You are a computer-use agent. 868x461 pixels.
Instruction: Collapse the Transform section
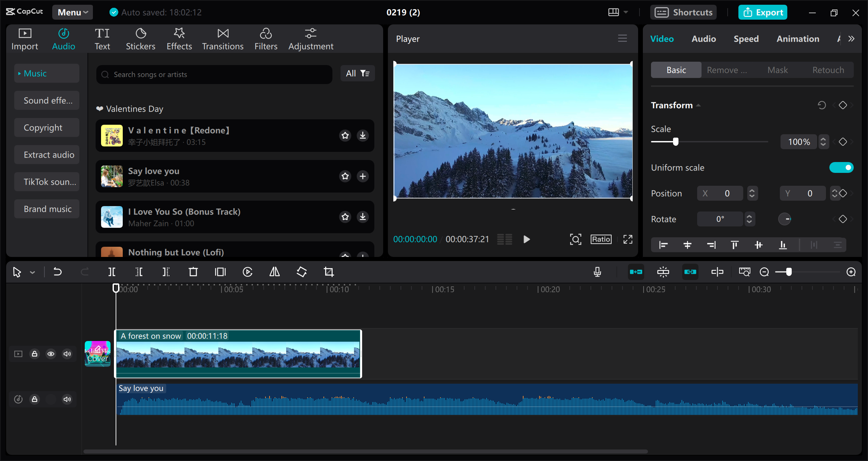(698, 105)
